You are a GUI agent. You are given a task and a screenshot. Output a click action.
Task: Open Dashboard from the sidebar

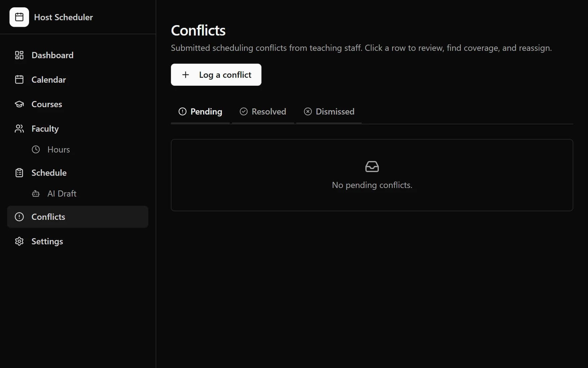78,55
